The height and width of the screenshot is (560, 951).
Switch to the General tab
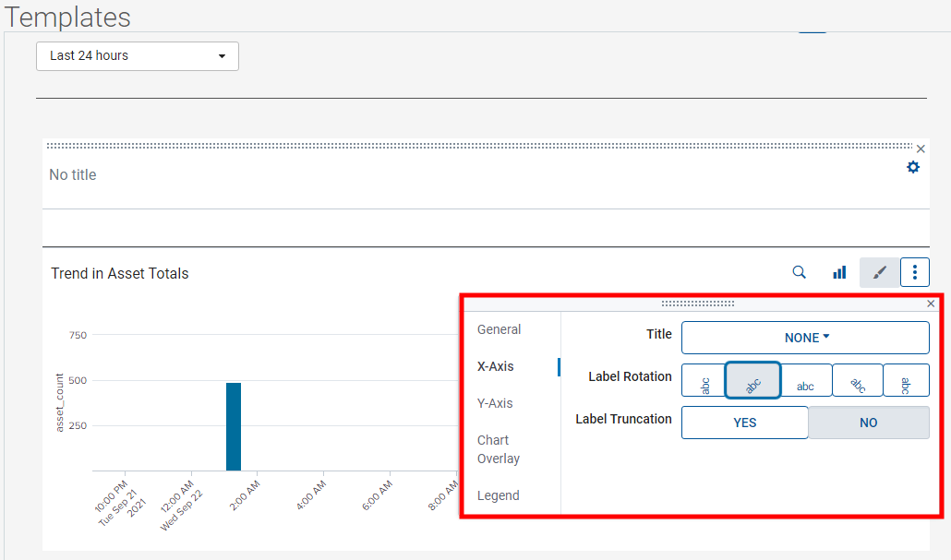(x=499, y=329)
